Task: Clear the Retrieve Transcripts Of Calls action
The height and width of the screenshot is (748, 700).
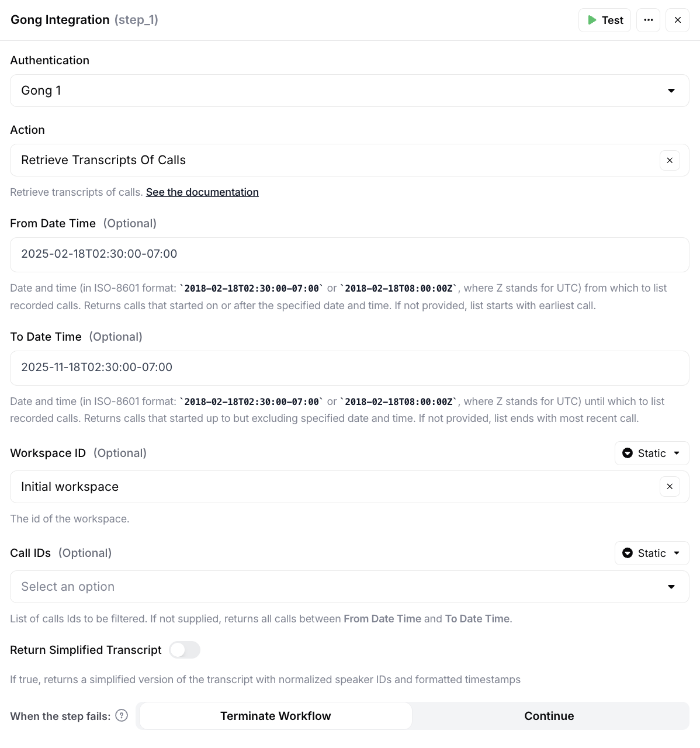Action: click(670, 160)
